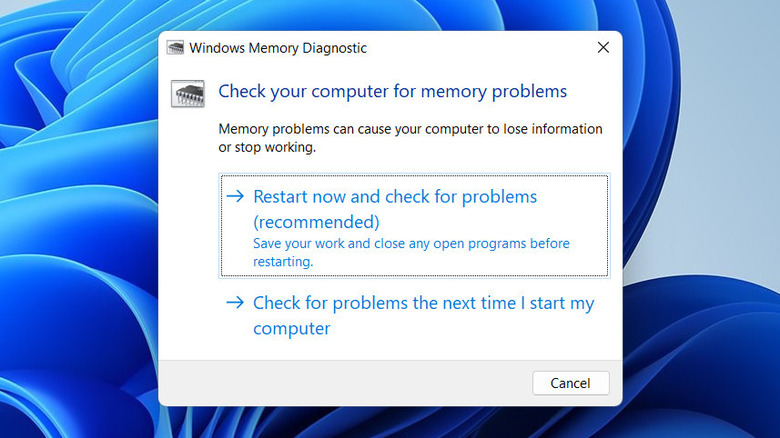Click the "Save your work and close" subtext
Image resolution: width=780 pixels, height=438 pixels.
coord(411,244)
